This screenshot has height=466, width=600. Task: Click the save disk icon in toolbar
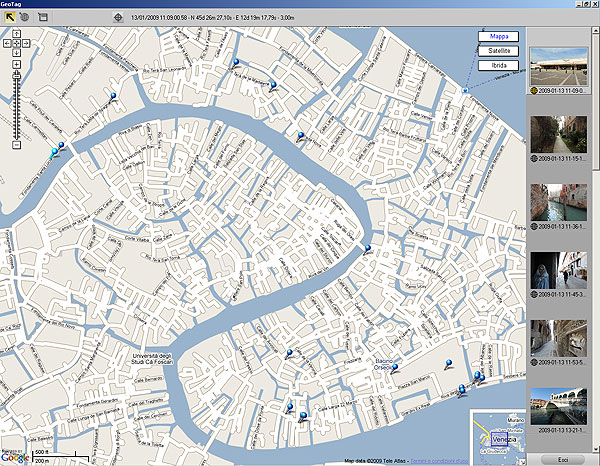(x=42, y=17)
